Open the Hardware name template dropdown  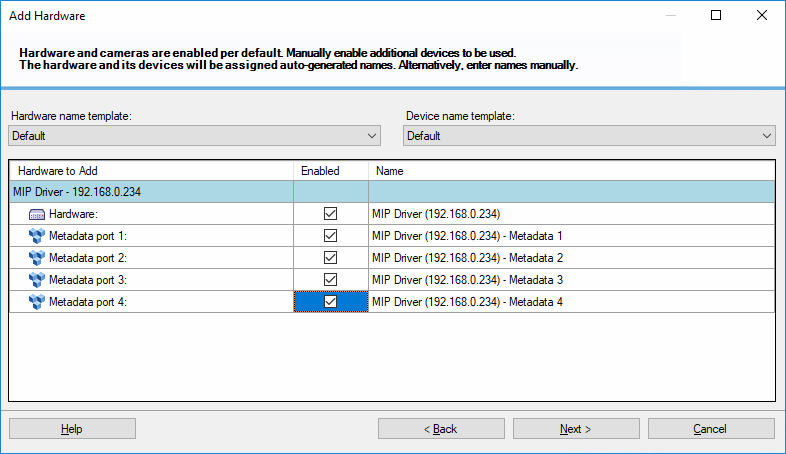click(x=194, y=136)
